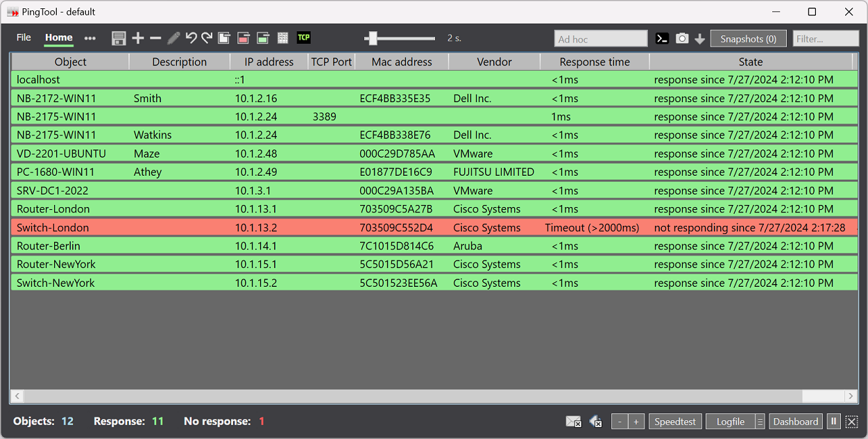The image size is (868, 439).
Task: Add a new object with plus icon
Action: 138,38
